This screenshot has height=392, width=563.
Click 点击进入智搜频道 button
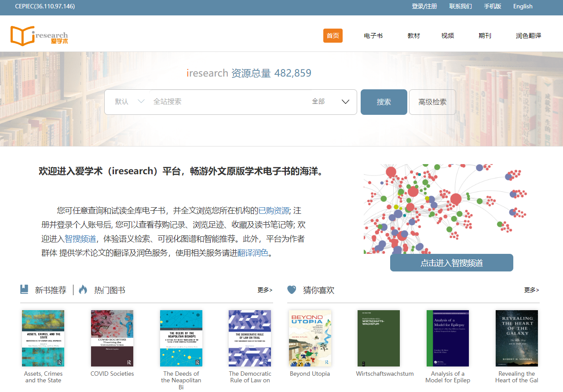451,263
